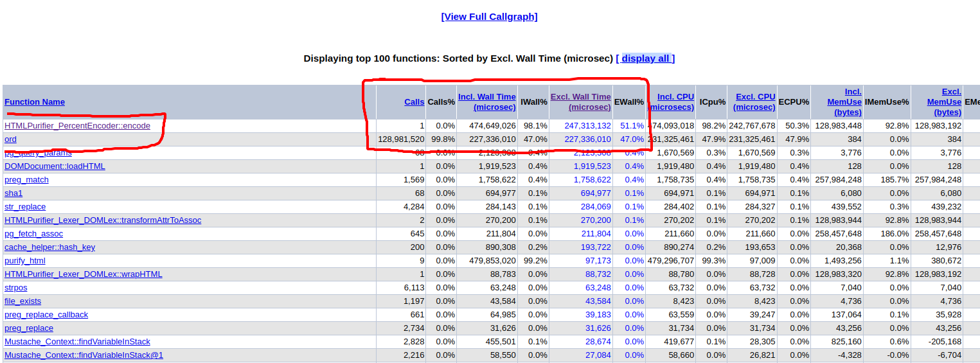Select Excl. Wall Time value 247,313,132

coord(587,126)
